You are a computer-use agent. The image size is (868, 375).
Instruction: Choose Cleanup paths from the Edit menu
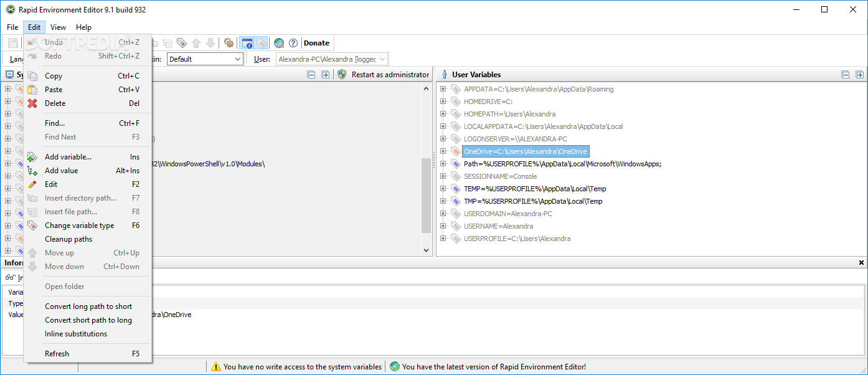[x=87, y=239]
